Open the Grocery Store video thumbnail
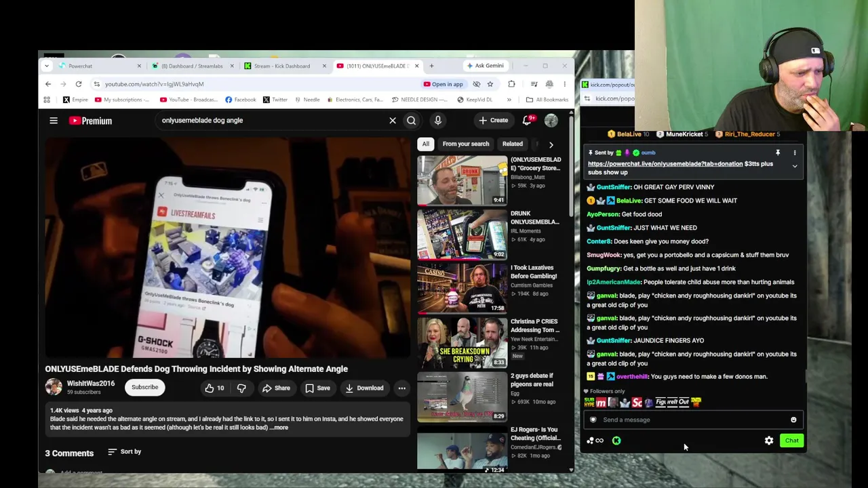The width and height of the screenshot is (868, 488). (462, 180)
